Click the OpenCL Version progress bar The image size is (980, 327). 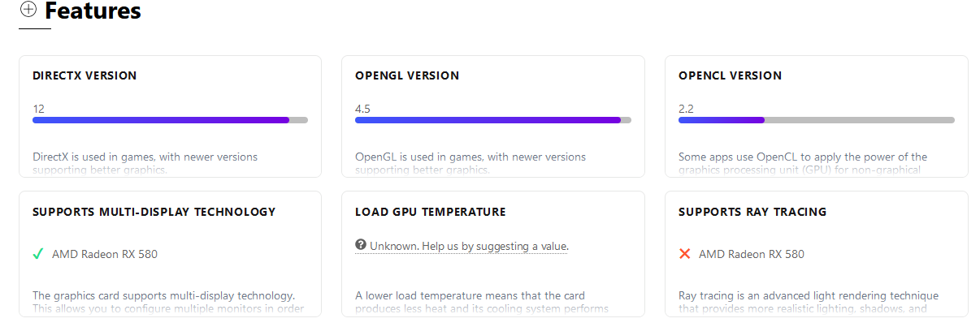816,120
